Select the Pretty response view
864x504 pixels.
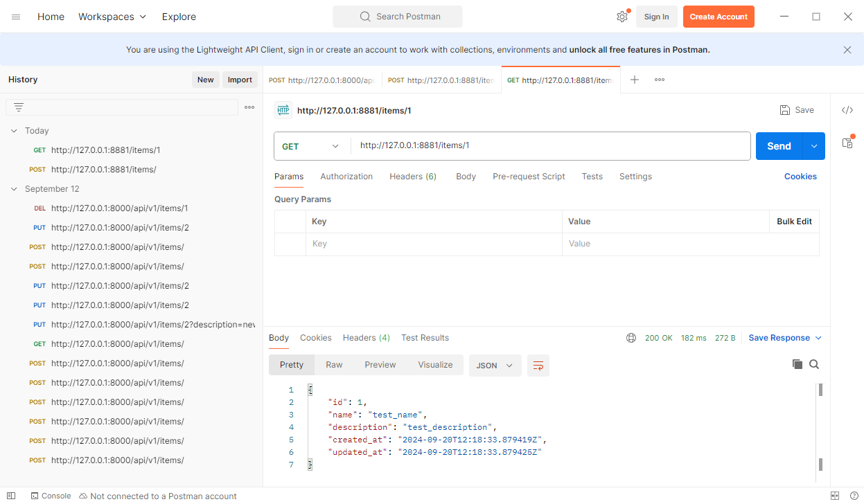coord(292,365)
